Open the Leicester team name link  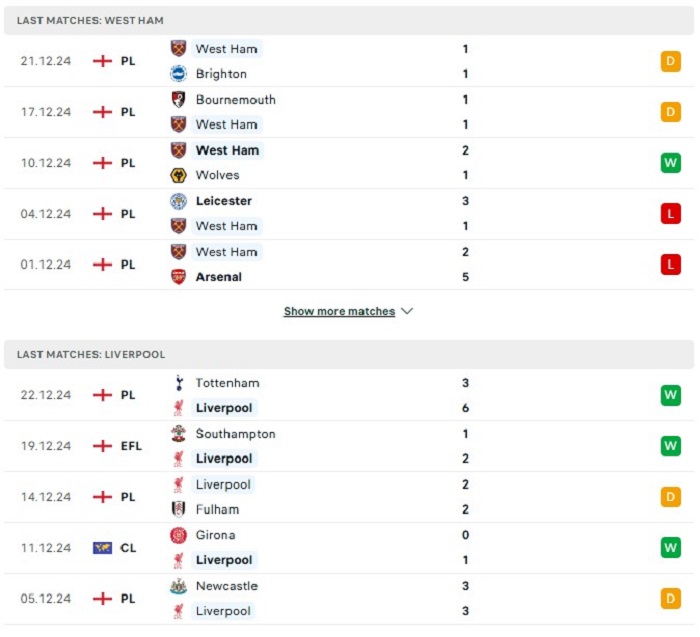(224, 201)
